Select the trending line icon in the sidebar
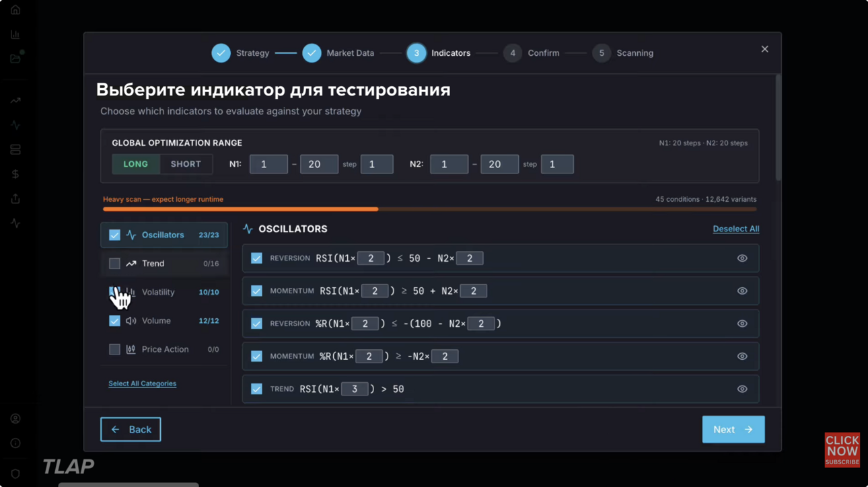 tap(15, 101)
